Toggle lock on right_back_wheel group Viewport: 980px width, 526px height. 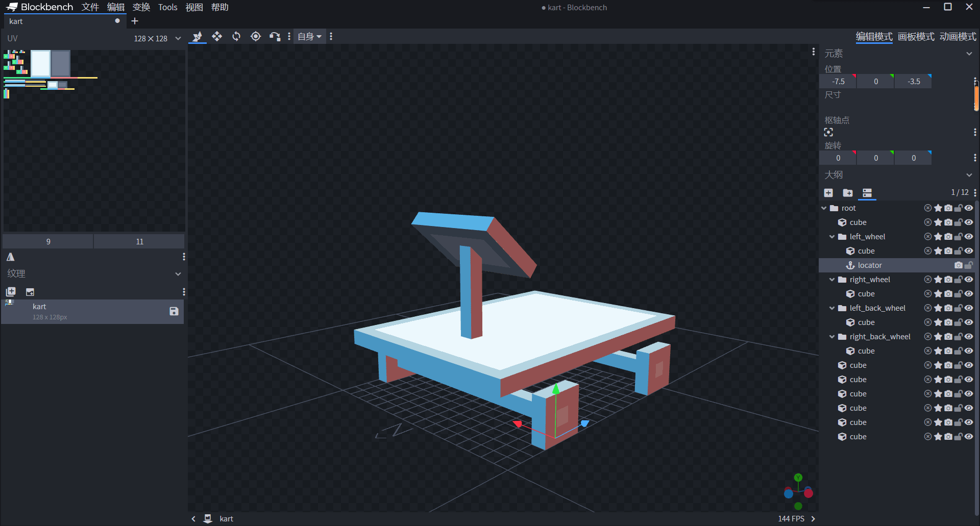(959, 337)
